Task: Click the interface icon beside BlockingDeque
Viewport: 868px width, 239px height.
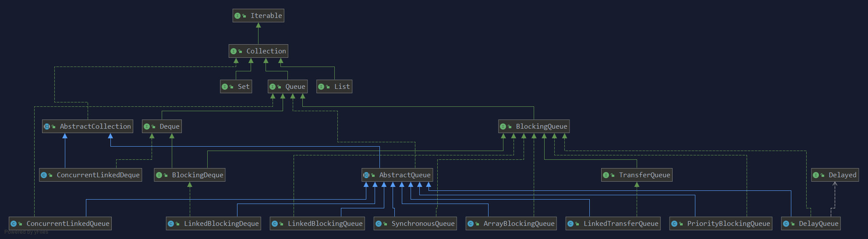Action: click(159, 175)
